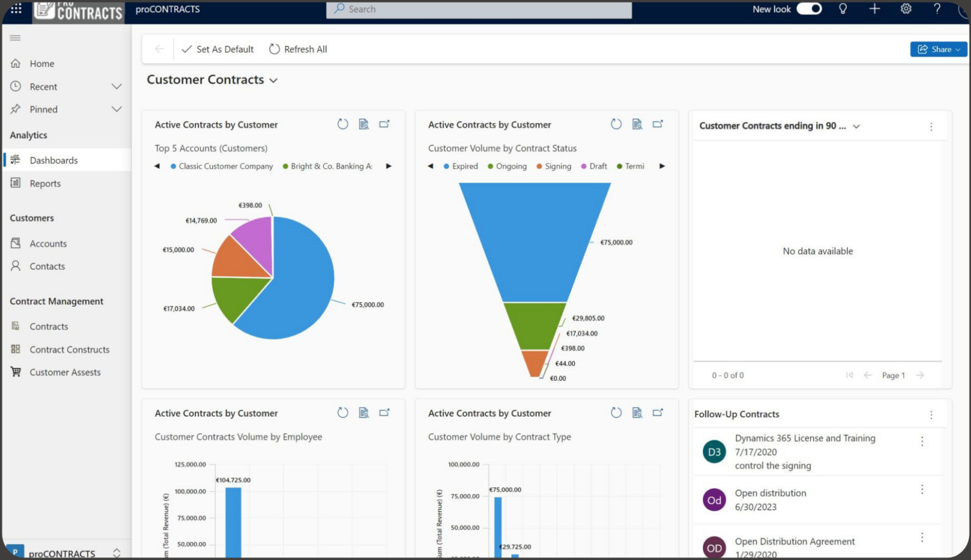Image resolution: width=971 pixels, height=560 pixels.
Task: Click Refresh All button
Action: 298,49
